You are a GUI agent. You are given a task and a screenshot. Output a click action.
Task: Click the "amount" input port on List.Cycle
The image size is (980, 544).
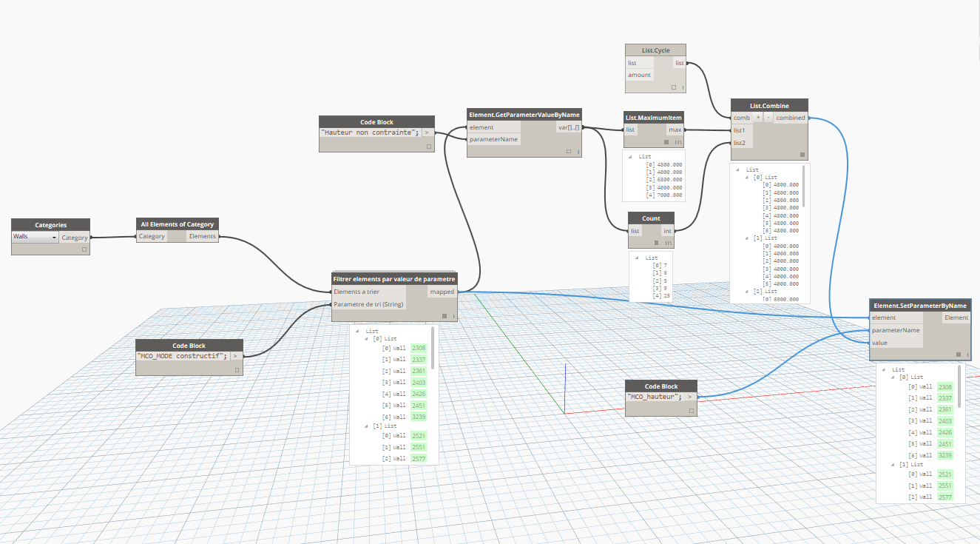tap(640, 75)
